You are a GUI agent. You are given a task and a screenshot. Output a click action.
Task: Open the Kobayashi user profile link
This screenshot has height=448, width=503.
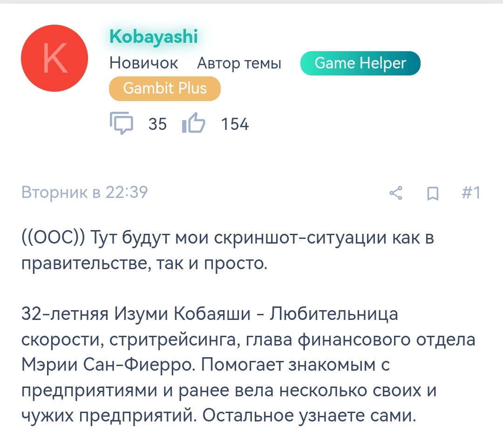(x=154, y=36)
